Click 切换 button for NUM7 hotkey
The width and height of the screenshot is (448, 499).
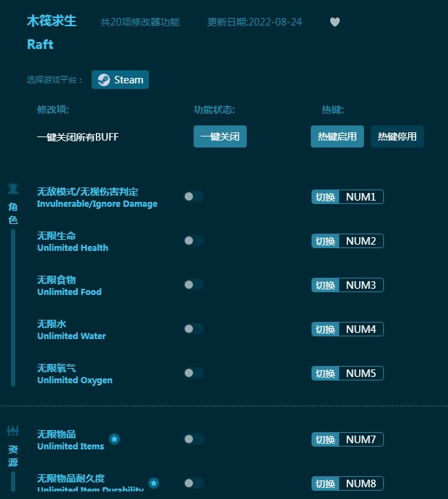tap(325, 440)
